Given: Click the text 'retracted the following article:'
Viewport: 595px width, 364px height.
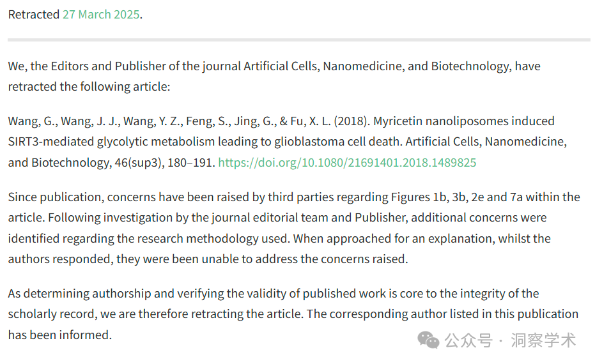Looking at the screenshot, I should coord(89,87).
